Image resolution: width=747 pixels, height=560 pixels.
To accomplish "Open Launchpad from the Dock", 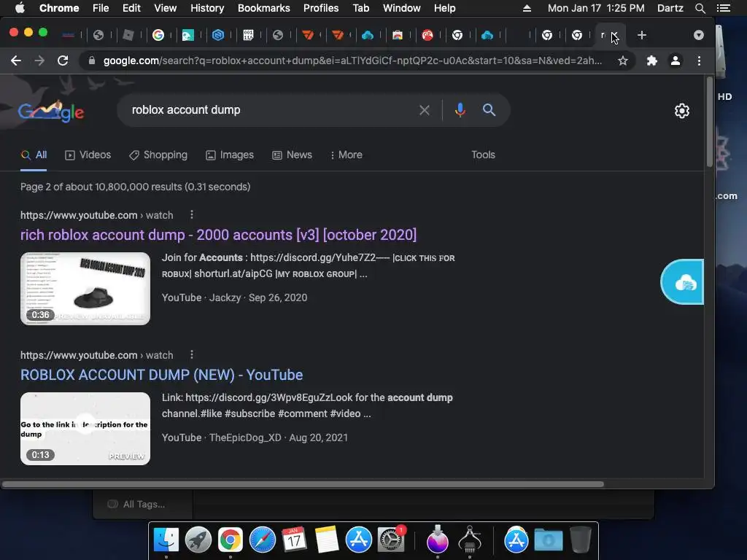I will click(198, 540).
